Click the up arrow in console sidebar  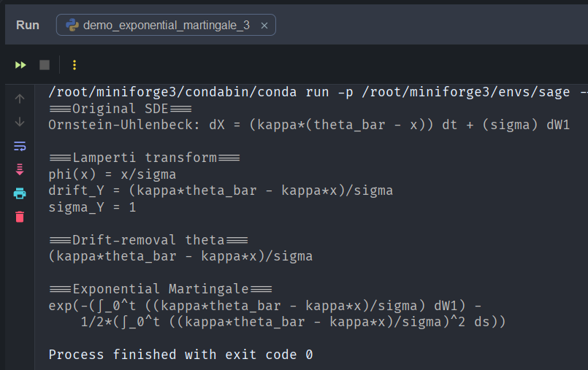[20, 99]
